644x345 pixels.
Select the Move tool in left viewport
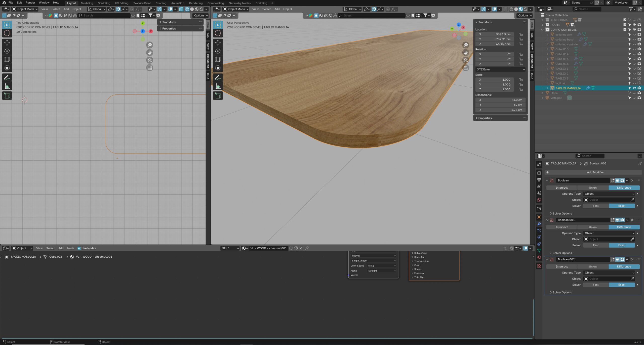(7, 43)
